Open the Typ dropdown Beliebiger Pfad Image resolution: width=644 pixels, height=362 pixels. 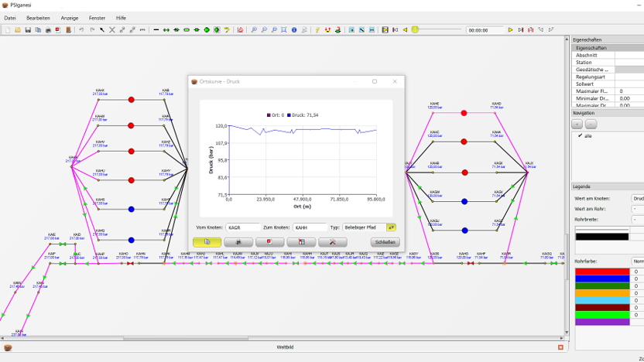coord(368,227)
